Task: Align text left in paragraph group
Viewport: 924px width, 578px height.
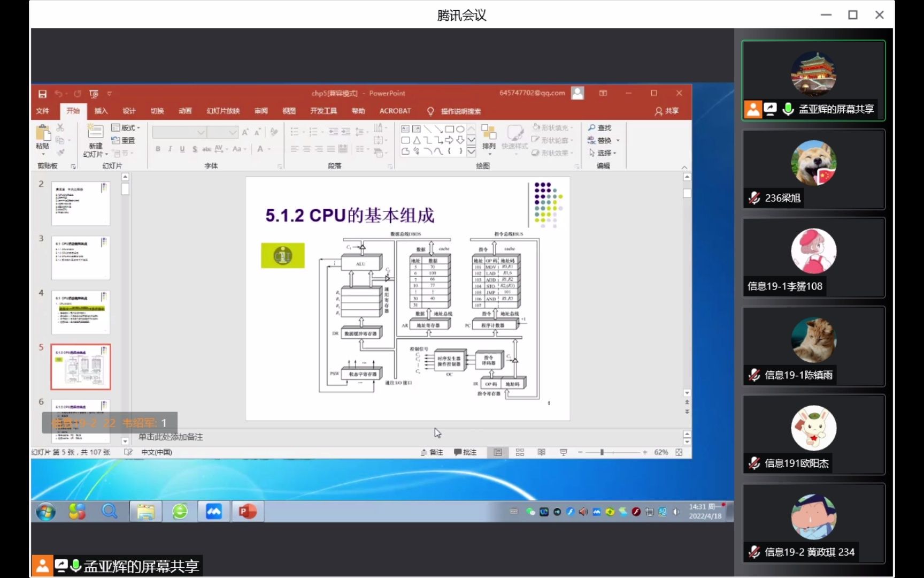Action: [x=295, y=149]
